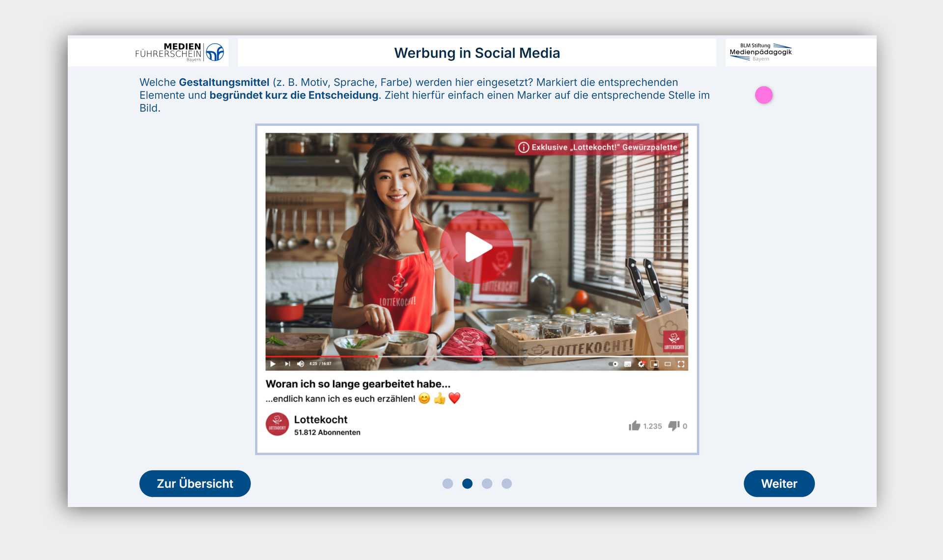Click the thumbs-down dislike icon
Image resolution: width=943 pixels, height=560 pixels.
pos(674,426)
